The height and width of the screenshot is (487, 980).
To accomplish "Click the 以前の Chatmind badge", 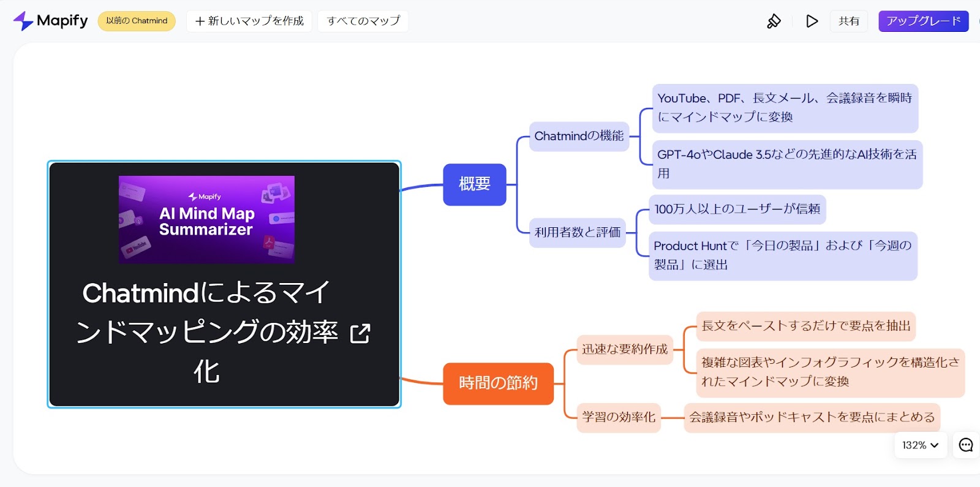I will tap(137, 21).
